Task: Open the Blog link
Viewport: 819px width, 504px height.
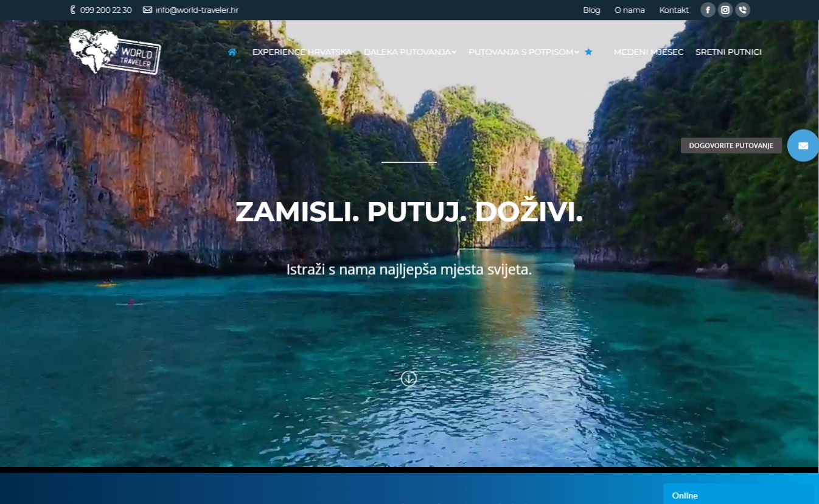Action: click(591, 10)
